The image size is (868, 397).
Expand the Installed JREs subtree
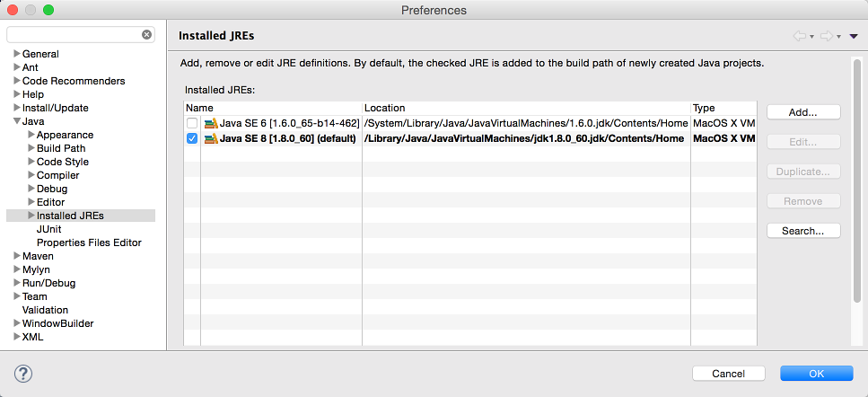31,216
